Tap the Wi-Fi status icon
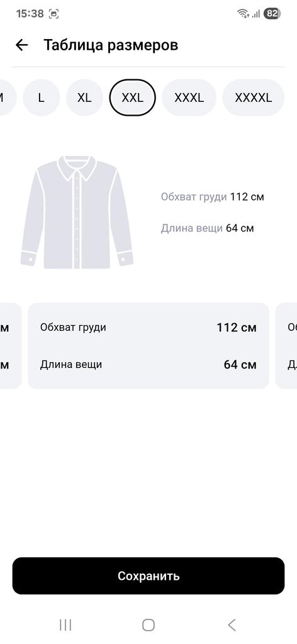Viewport: 297px width, 644px height. click(243, 14)
